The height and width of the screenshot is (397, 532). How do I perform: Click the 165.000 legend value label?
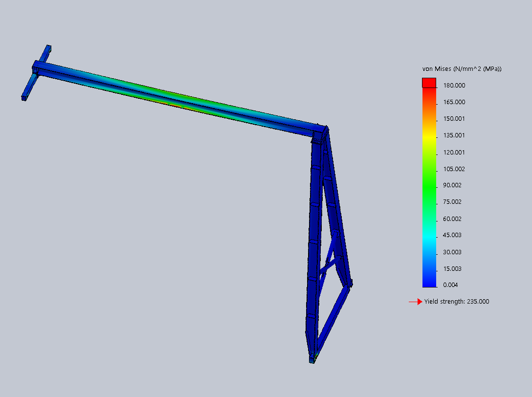[x=454, y=102]
